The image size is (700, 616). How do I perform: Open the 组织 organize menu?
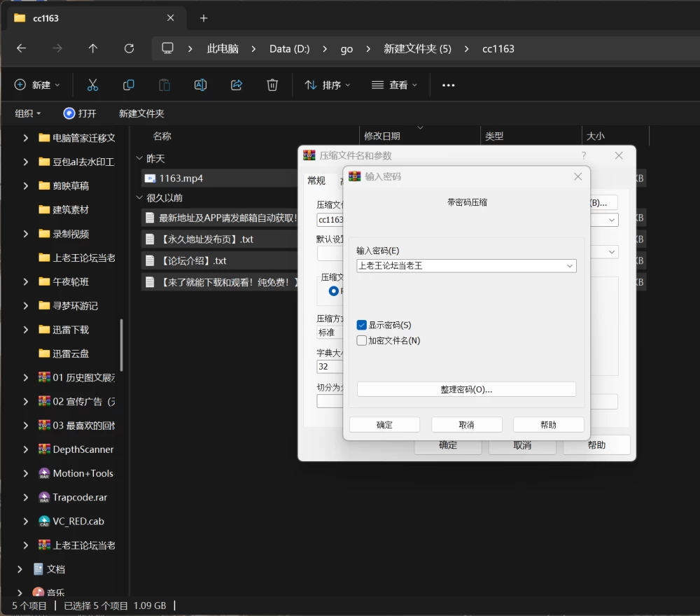tap(28, 113)
